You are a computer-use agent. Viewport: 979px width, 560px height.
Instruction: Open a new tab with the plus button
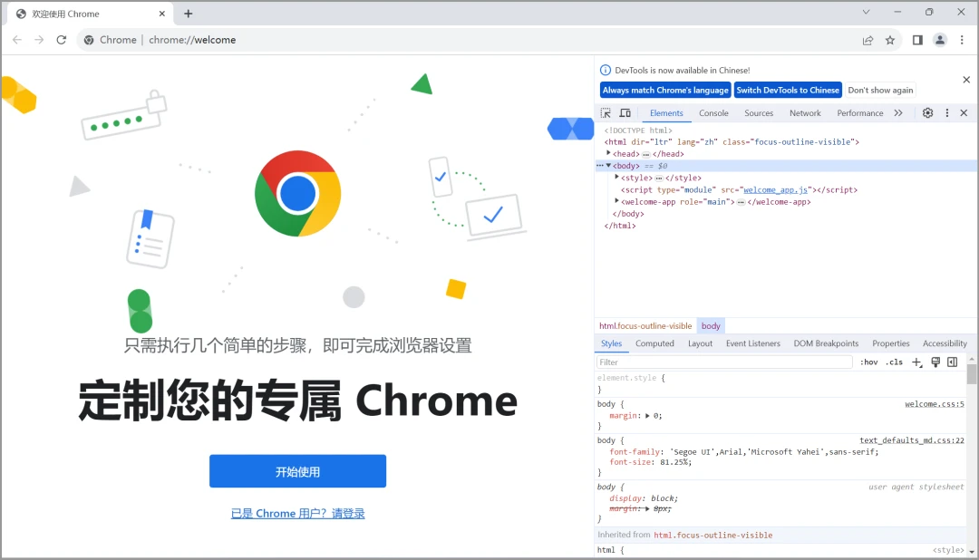coord(188,13)
